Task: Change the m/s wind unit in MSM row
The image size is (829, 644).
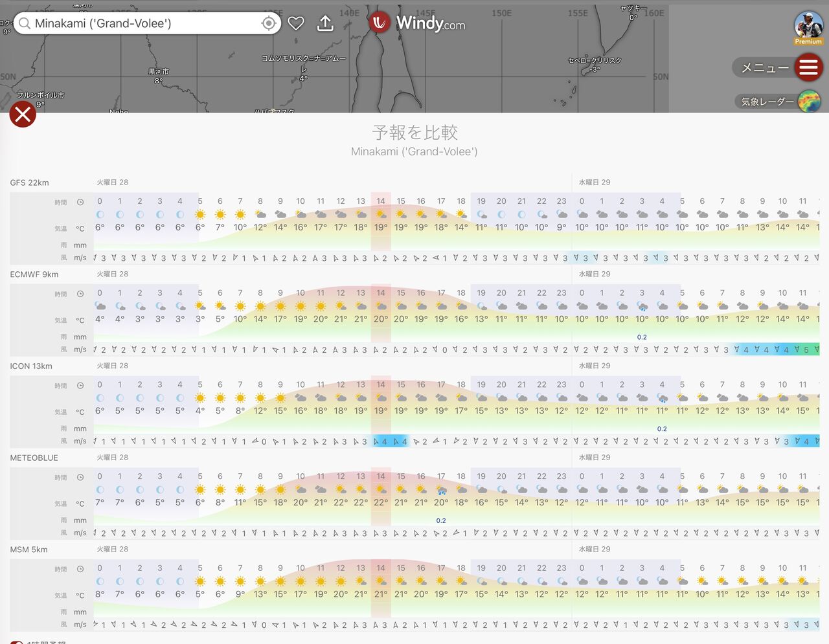Action: (80, 625)
